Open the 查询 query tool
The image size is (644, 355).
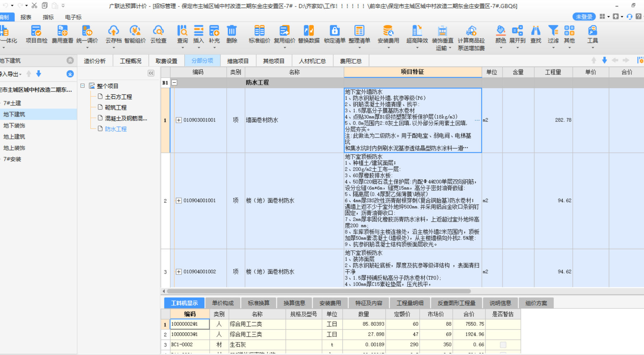[182, 35]
